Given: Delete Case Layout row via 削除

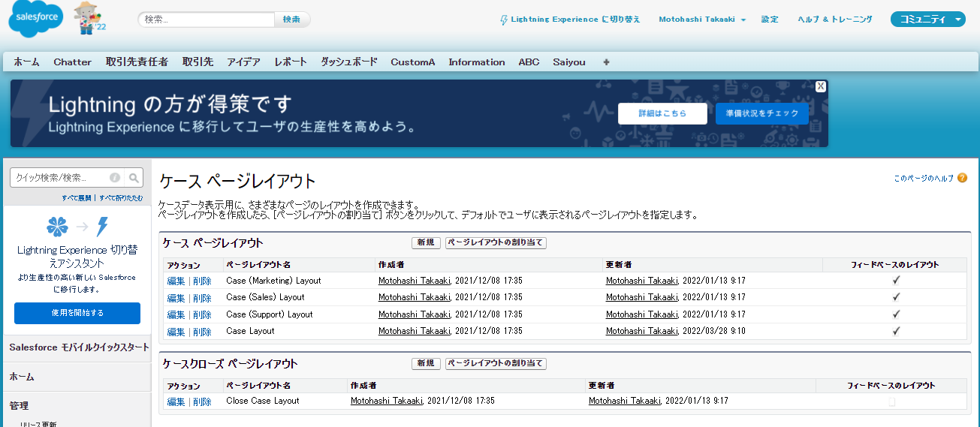Looking at the screenshot, I should pos(202,332).
